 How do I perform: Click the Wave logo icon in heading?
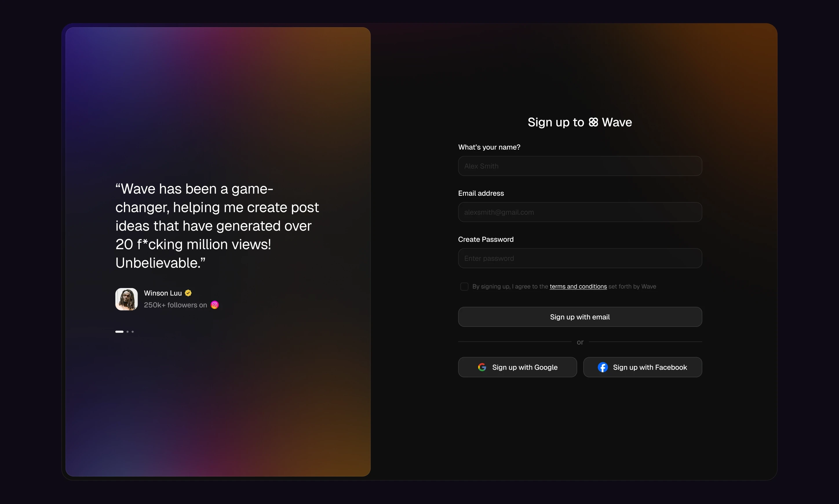pos(593,122)
